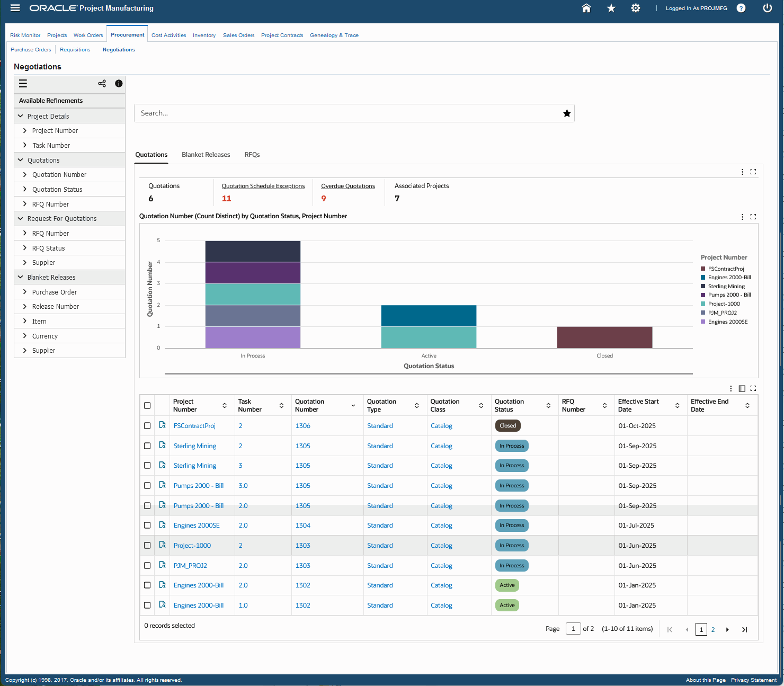This screenshot has width=784, height=686.
Task: Click the Engines 2000SE legend color swatch
Action: (703, 322)
